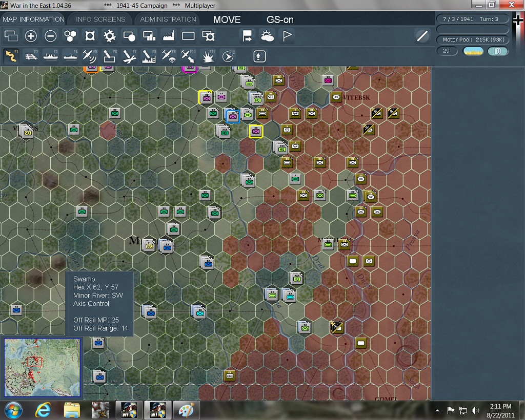Click the date 7 / 3 / 1941 display
Screen dimensions: 525x420
click(x=458, y=19)
